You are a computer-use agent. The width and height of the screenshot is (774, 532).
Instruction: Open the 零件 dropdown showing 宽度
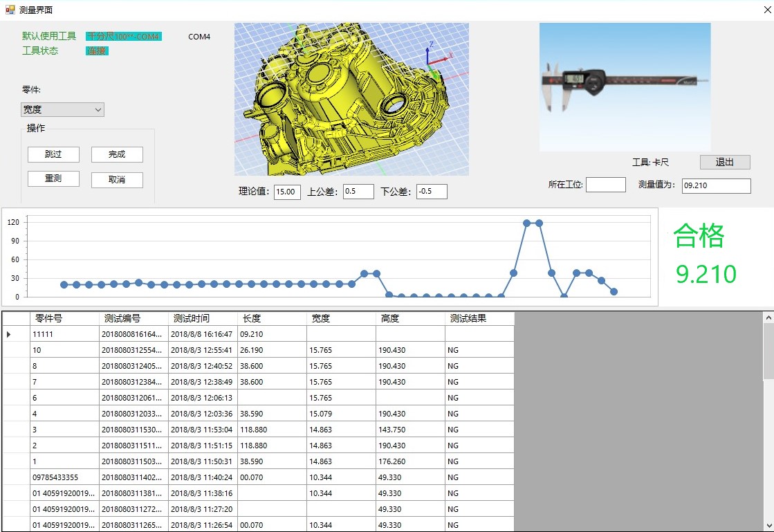coord(63,109)
